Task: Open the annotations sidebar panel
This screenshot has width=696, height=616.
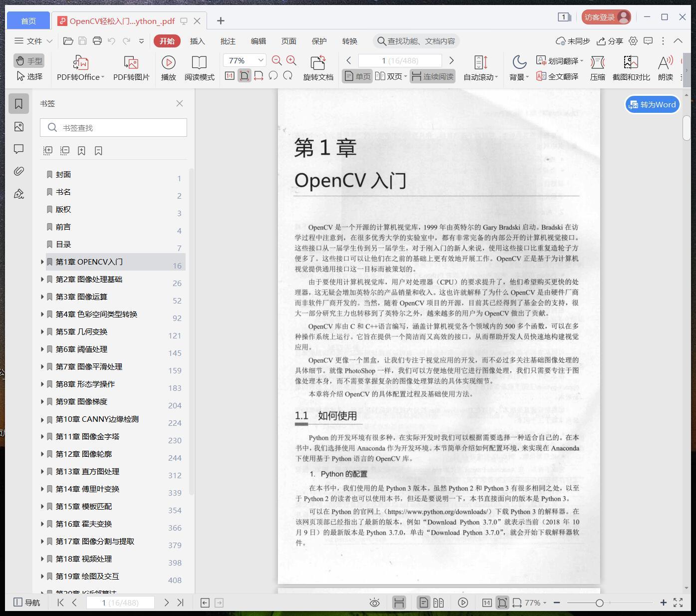Action: 19,149
